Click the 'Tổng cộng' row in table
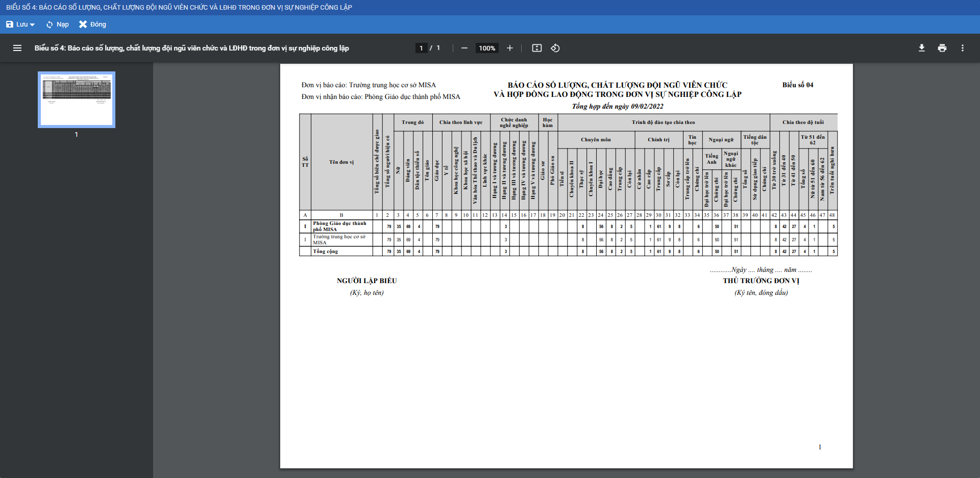The image size is (980, 478). (326, 251)
